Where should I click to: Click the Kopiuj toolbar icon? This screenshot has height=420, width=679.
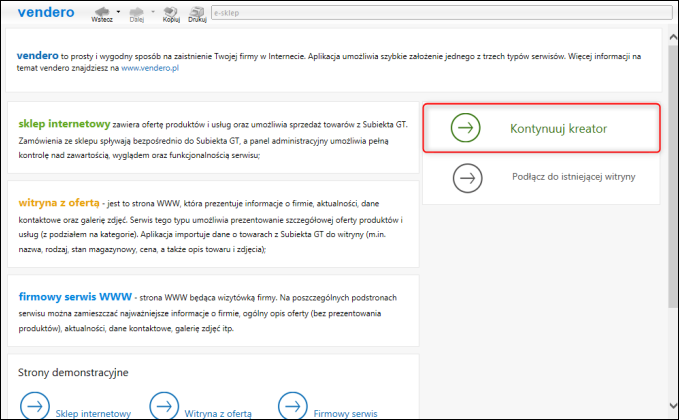coord(171,12)
